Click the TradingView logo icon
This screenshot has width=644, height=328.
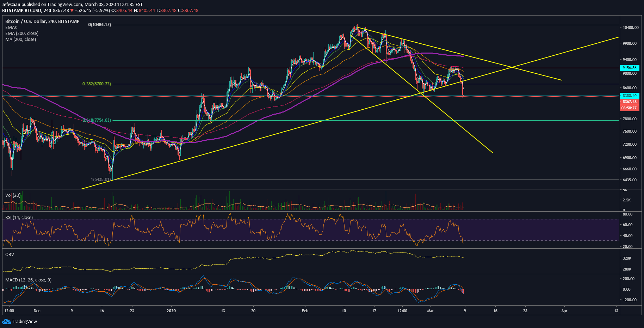(x=6, y=321)
